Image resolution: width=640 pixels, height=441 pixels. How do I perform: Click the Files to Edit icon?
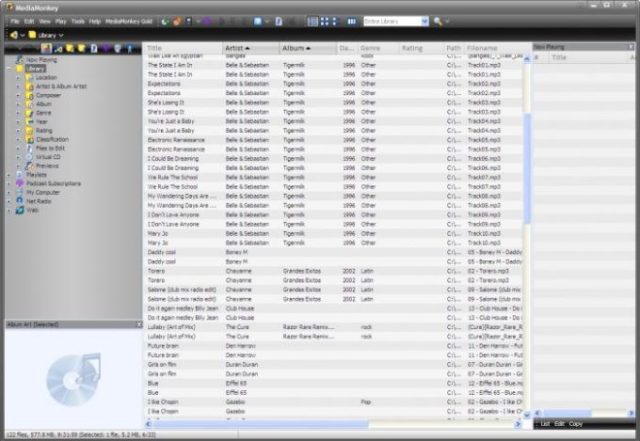(x=29, y=148)
